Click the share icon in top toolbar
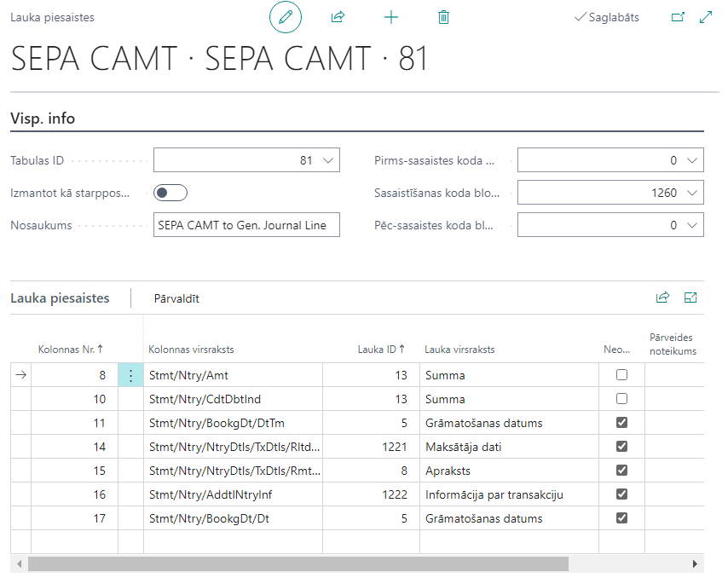The height and width of the screenshot is (578, 728). [338, 17]
